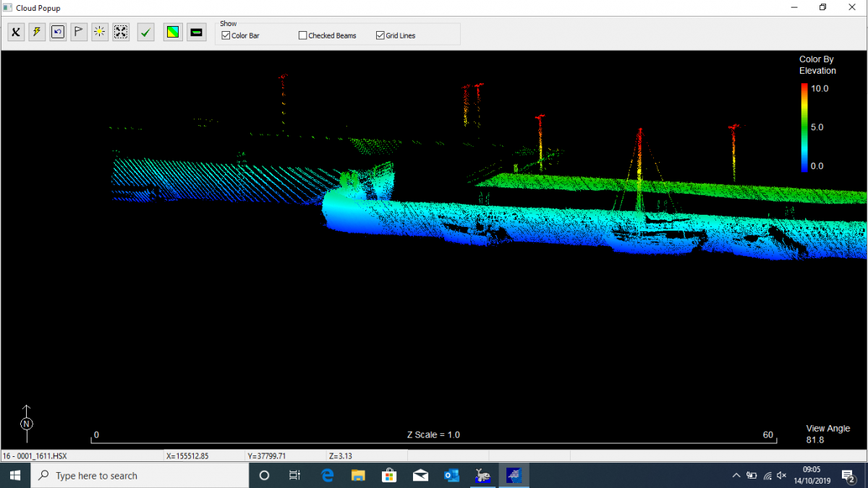Screen dimensions: 868x488
Task: Uncheck the Color Bar option
Action: pos(225,35)
